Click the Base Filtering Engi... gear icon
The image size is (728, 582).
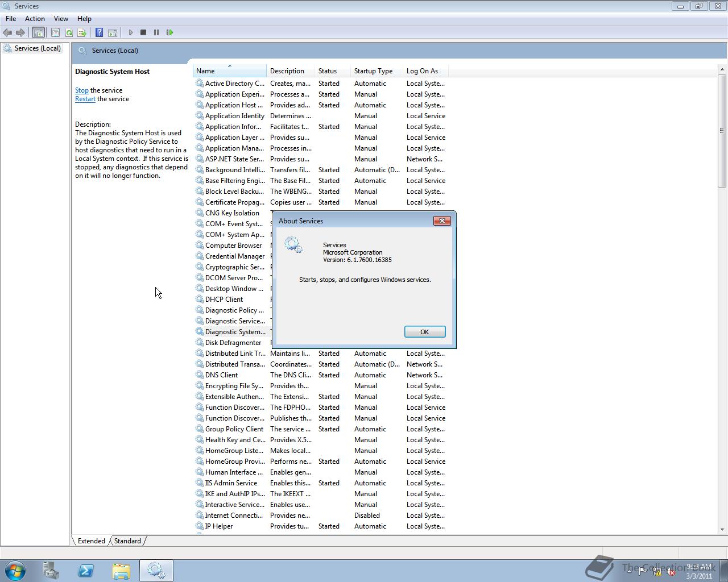pos(200,181)
